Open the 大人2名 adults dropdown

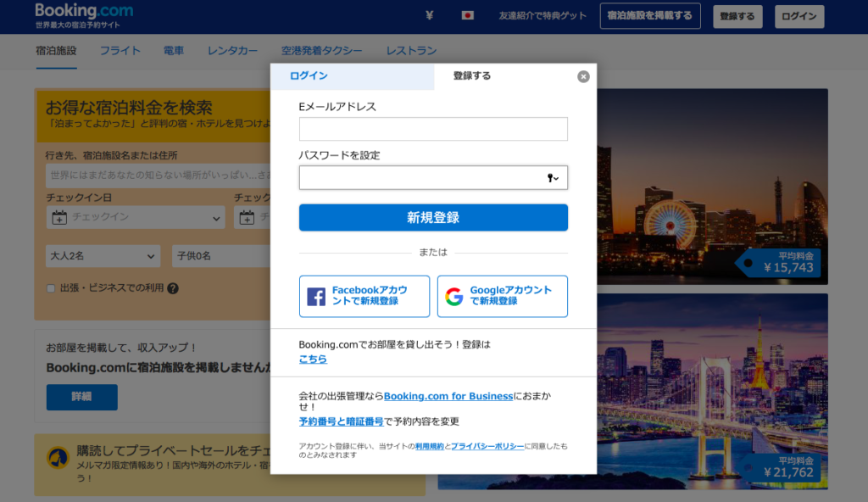tap(103, 256)
